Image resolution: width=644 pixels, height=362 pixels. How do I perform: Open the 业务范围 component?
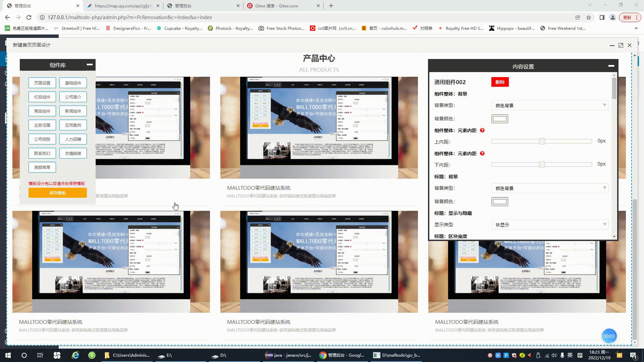pyautogui.click(x=42, y=125)
